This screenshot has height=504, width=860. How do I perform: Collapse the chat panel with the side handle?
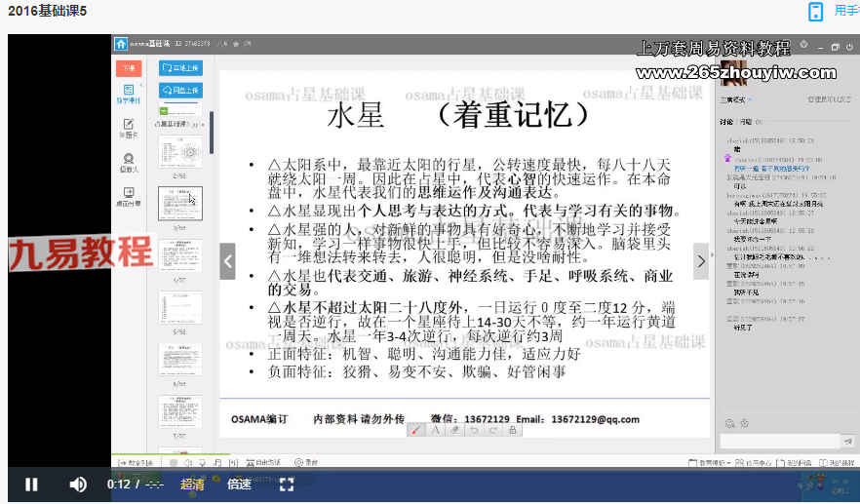(712, 254)
